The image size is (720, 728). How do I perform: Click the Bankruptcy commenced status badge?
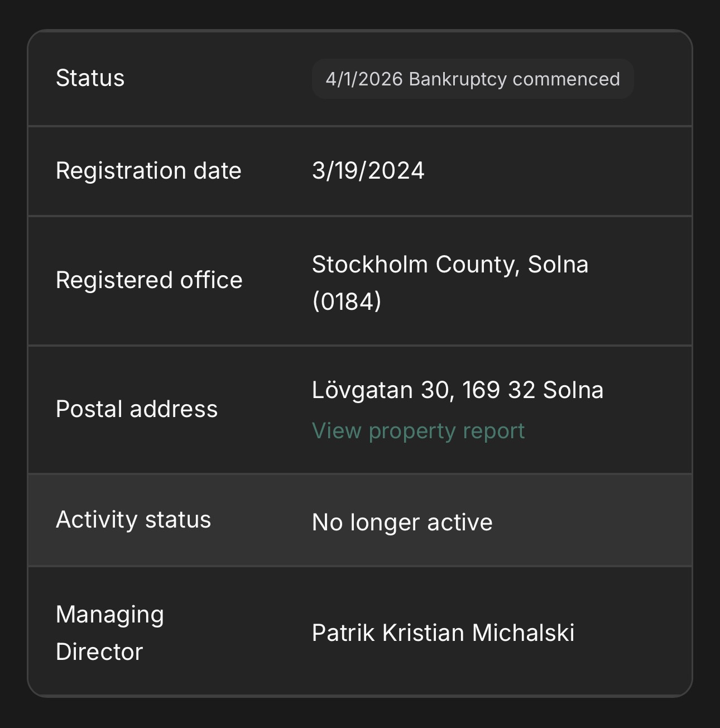click(473, 79)
